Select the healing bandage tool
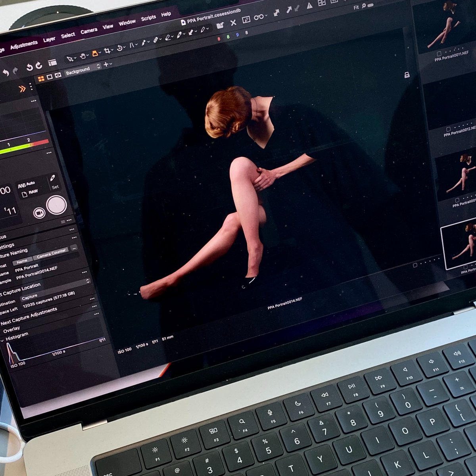 coord(156,40)
